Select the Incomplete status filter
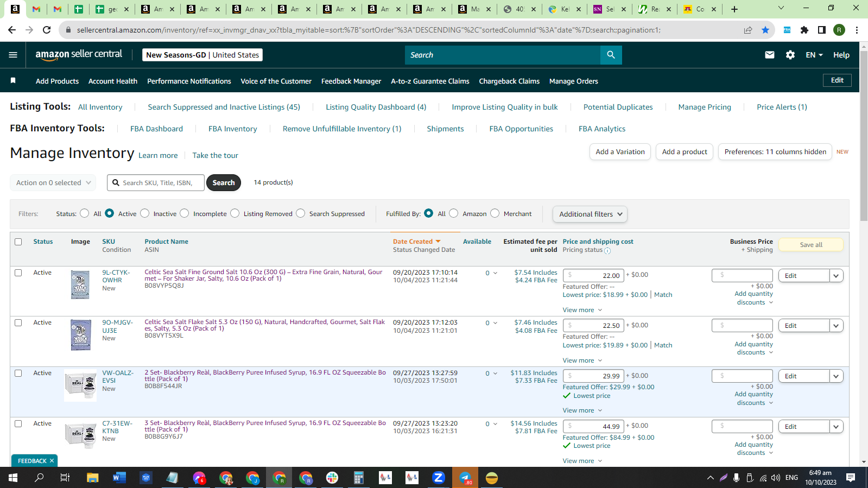 click(185, 213)
